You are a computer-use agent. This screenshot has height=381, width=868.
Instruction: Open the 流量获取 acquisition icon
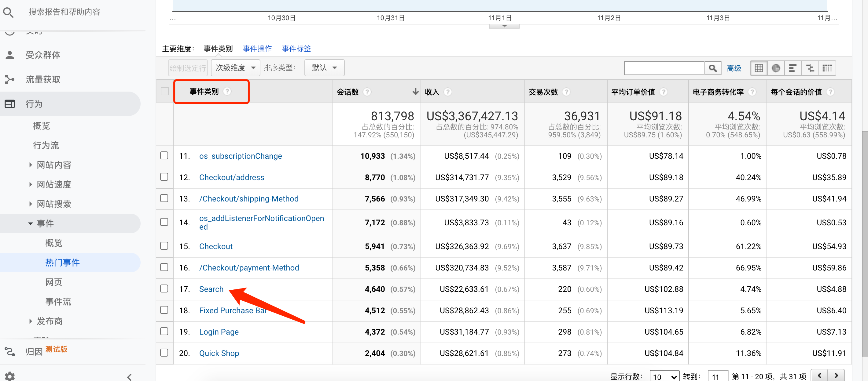(x=10, y=79)
